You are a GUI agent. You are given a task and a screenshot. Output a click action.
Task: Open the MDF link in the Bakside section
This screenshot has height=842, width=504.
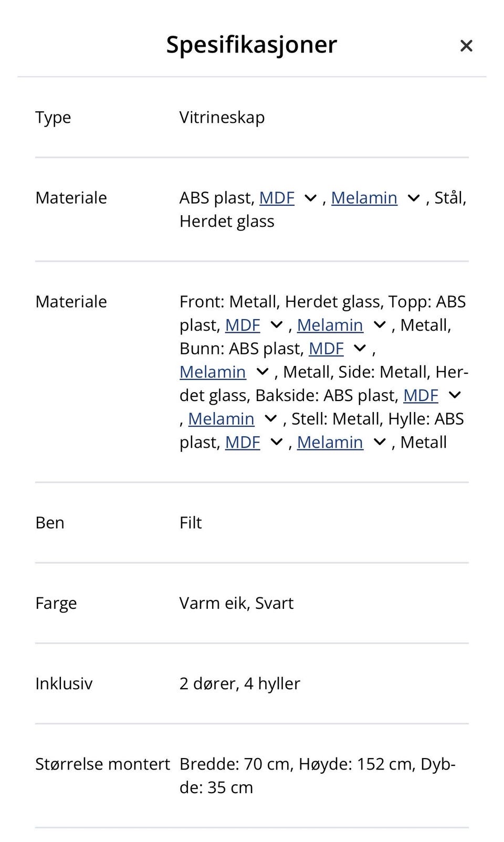pyautogui.click(x=421, y=395)
